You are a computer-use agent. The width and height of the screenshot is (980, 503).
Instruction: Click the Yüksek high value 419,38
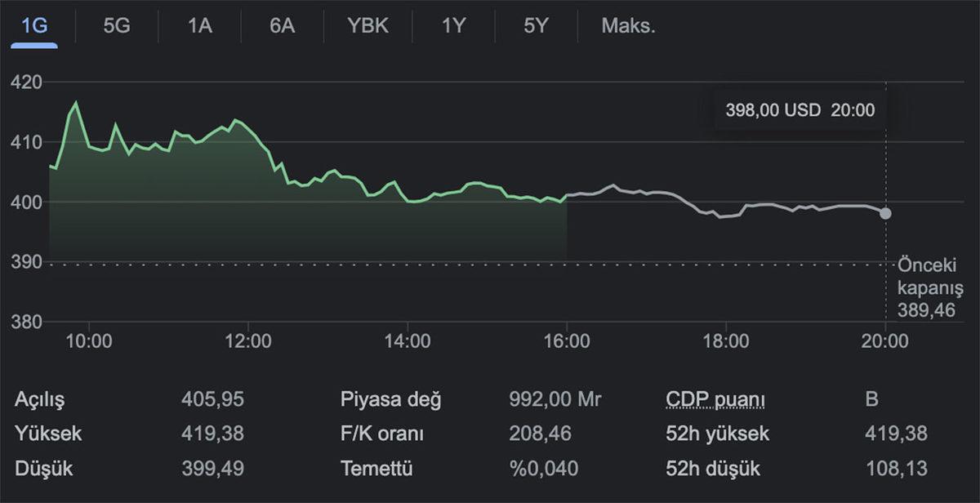click(214, 434)
